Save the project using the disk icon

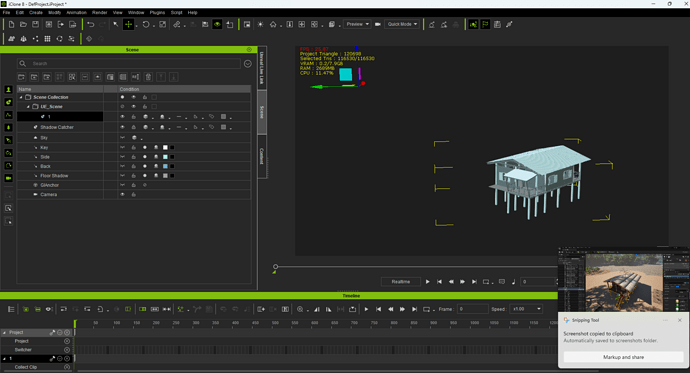[36, 24]
